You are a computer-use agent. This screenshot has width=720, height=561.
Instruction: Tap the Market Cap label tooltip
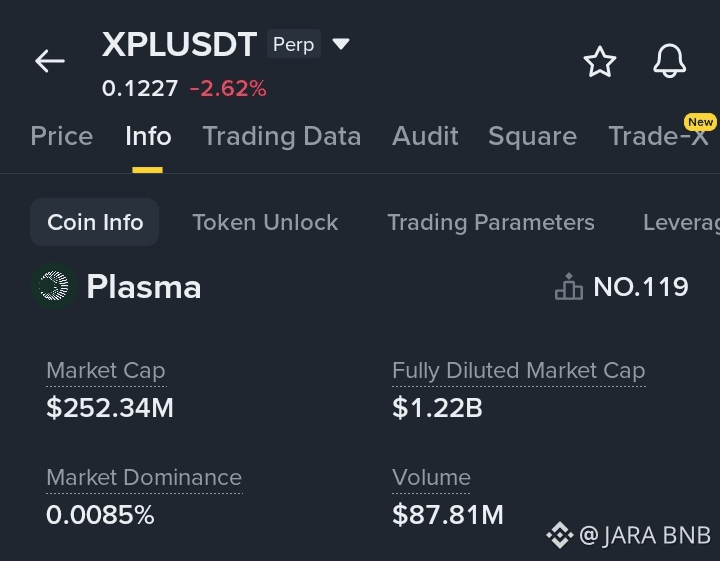pos(106,371)
